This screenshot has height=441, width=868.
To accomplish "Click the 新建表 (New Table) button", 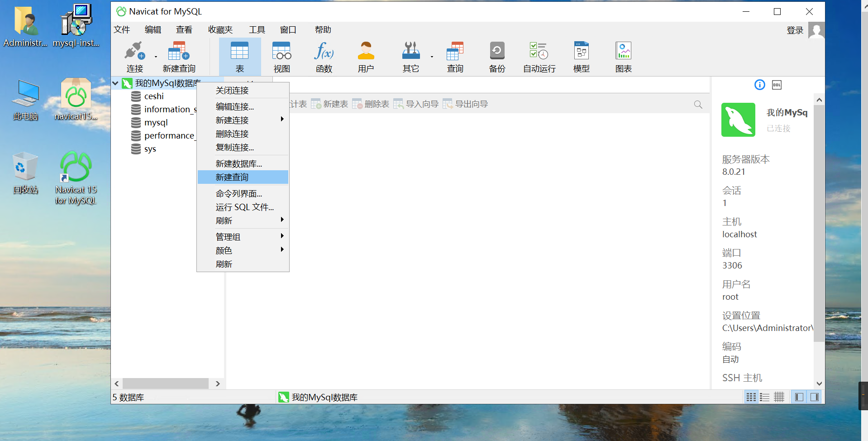I will coord(329,104).
